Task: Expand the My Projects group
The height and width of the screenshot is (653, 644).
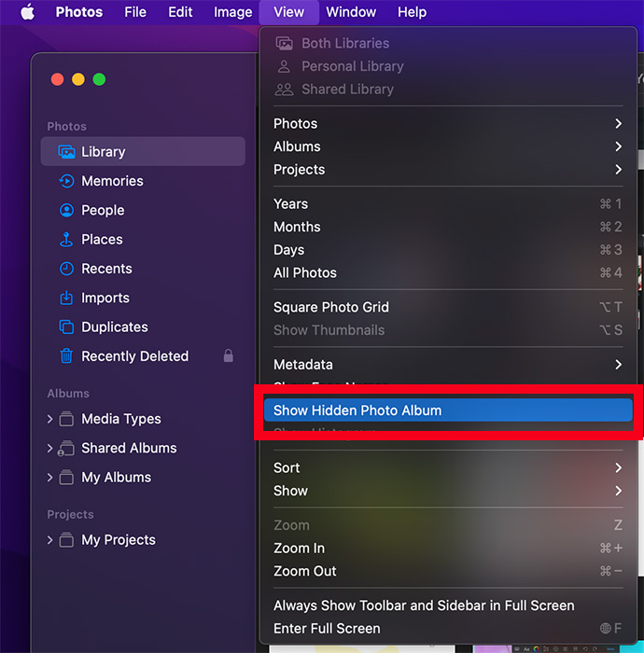Action: coord(50,540)
